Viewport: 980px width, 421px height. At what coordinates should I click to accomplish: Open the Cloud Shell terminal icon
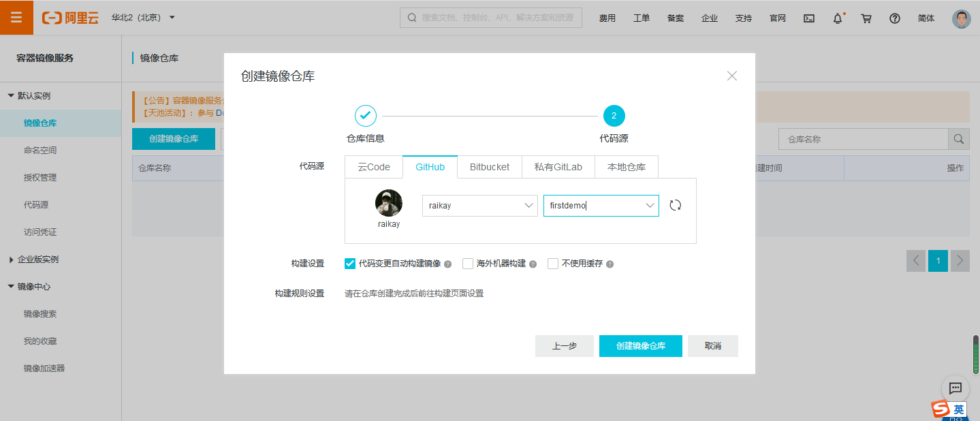[809, 18]
